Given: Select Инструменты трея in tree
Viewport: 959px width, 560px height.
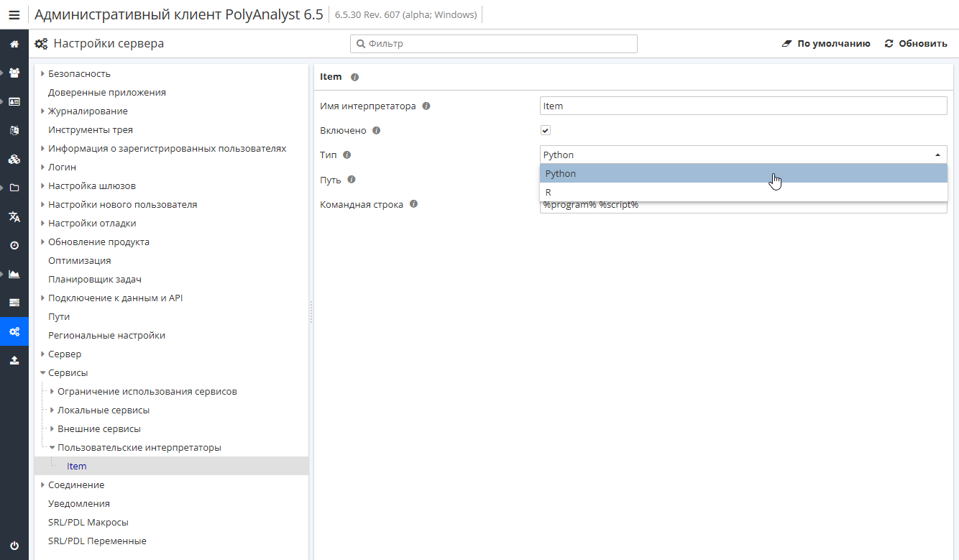Looking at the screenshot, I should 91,129.
